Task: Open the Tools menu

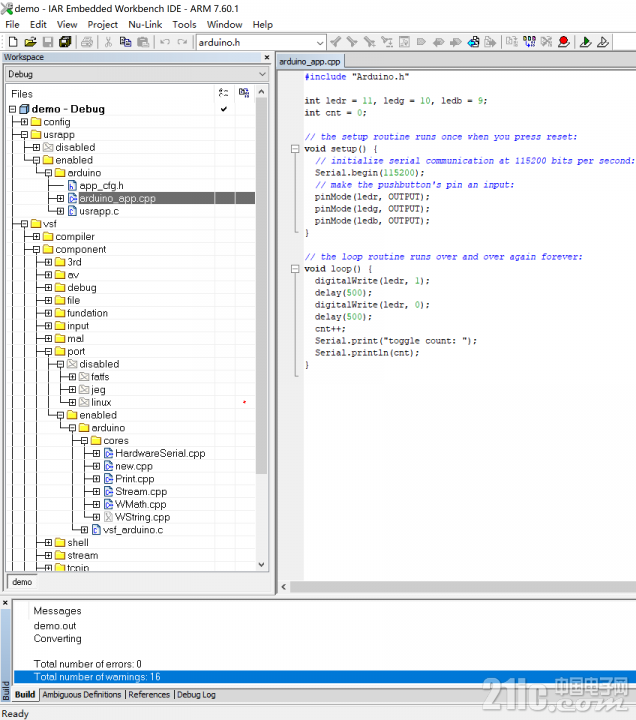Action: [x=184, y=24]
